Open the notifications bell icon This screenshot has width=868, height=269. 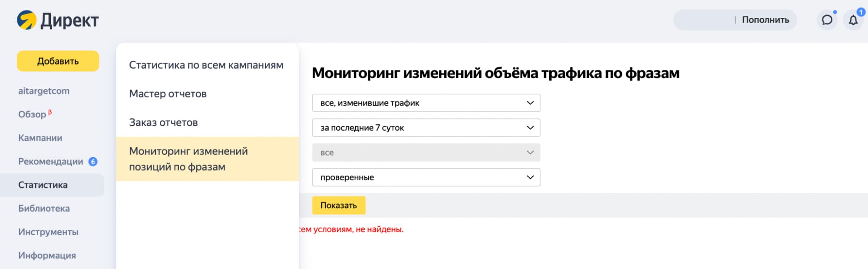coord(852,20)
